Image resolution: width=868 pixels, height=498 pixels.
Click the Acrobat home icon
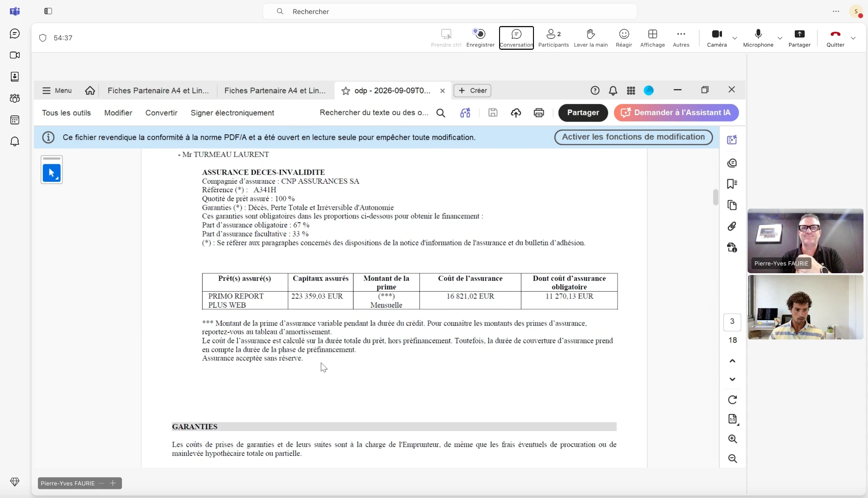point(90,90)
